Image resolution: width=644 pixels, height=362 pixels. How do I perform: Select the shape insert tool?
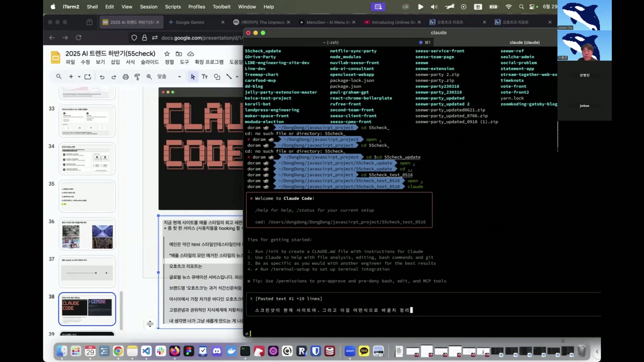coord(217,77)
